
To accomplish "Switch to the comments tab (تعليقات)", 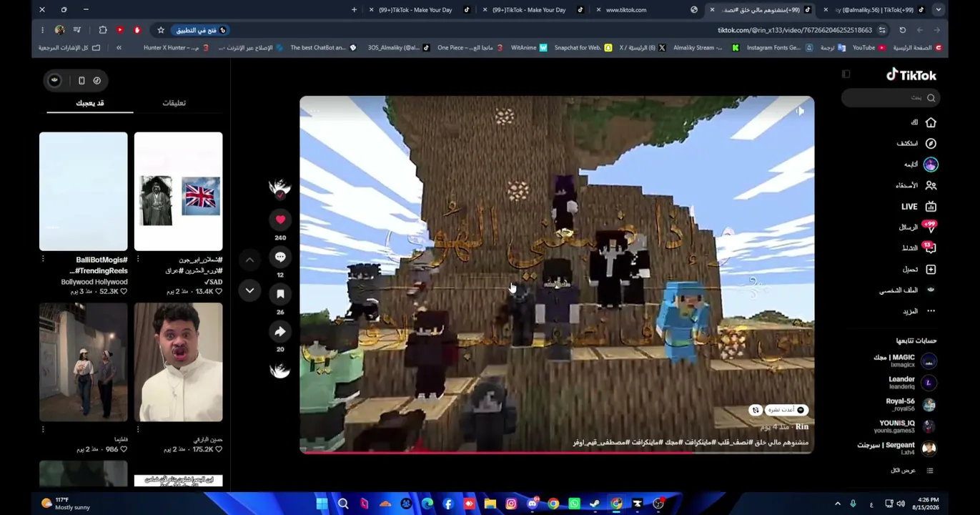I will click(x=174, y=103).
